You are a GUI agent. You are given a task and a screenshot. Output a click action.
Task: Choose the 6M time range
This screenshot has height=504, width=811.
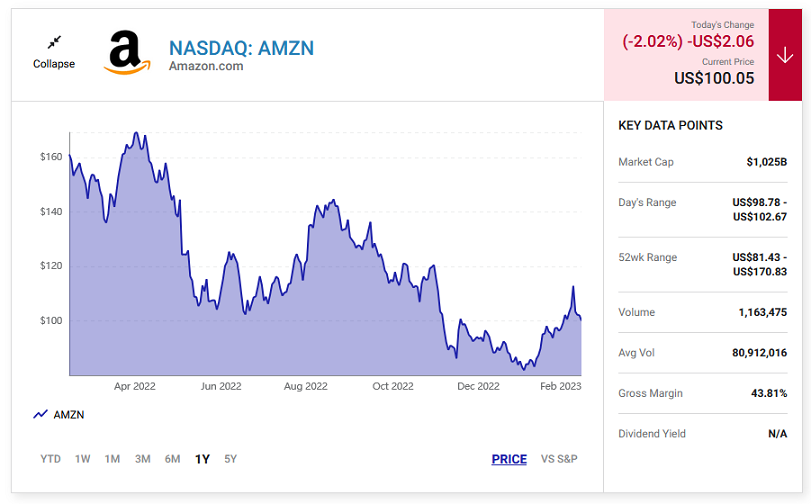click(x=172, y=459)
